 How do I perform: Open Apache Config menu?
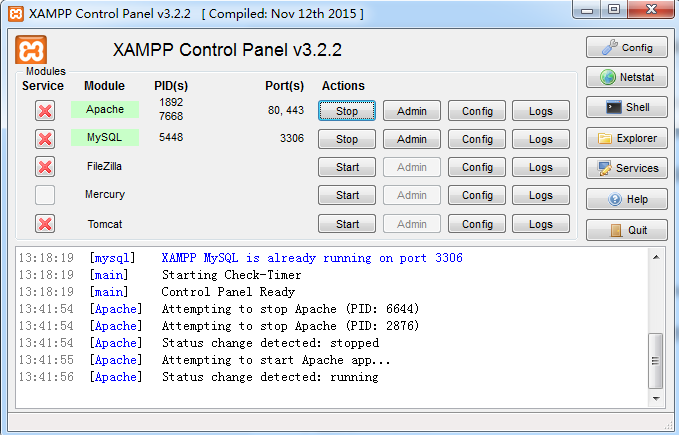click(x=477, y=111)
